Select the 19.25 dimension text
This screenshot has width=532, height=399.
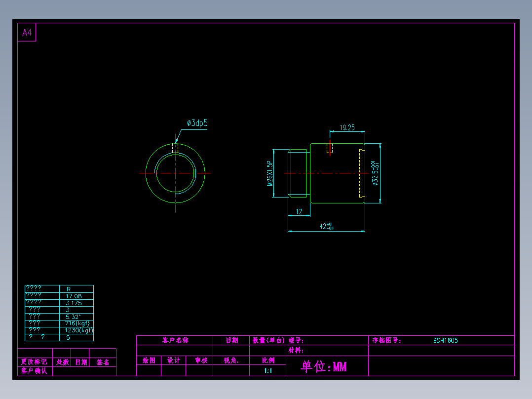click(347, 128)
